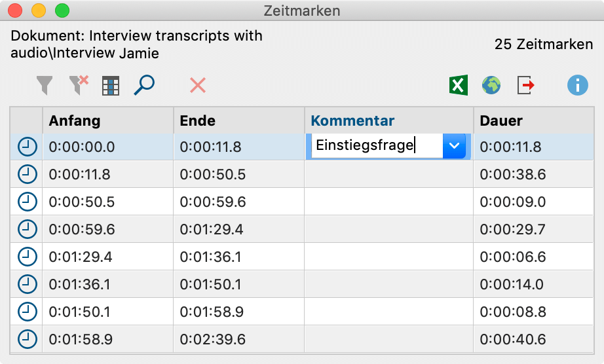Sort by the Ende column header
604x364 pixels.
(239, 120)
